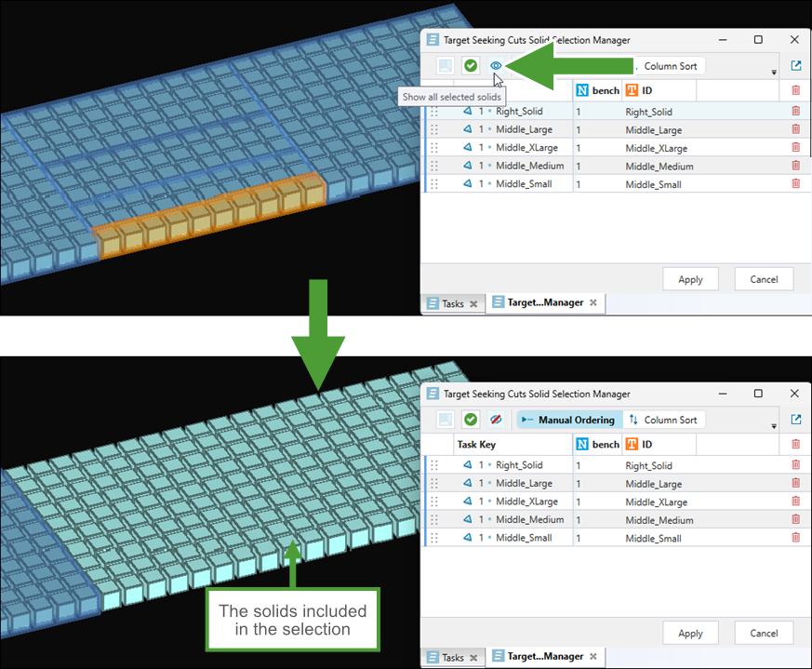This screenshot has height=669, width=812.
Task: Maximize the upper Target Seeking Cuts Selection Manager window
Action: point(758,40)
